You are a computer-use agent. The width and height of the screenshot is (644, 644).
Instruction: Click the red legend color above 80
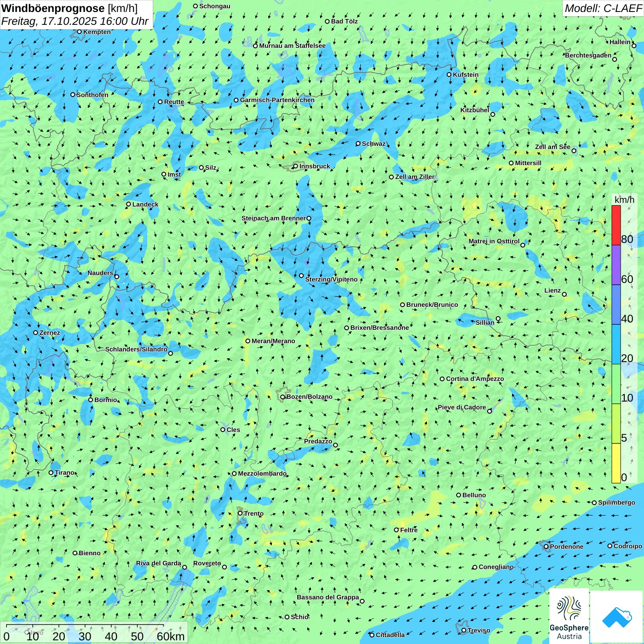(x=616, y=225)
